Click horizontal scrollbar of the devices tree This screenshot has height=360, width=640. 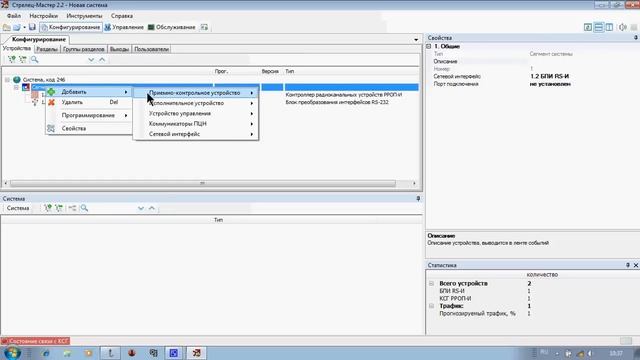tap(202, 183)
